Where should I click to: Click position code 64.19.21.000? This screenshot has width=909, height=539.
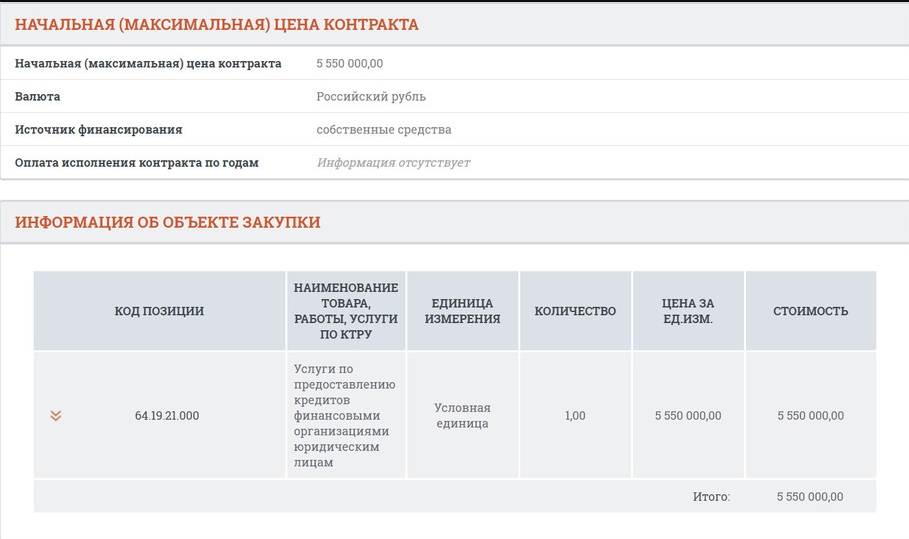pos(167,416)
